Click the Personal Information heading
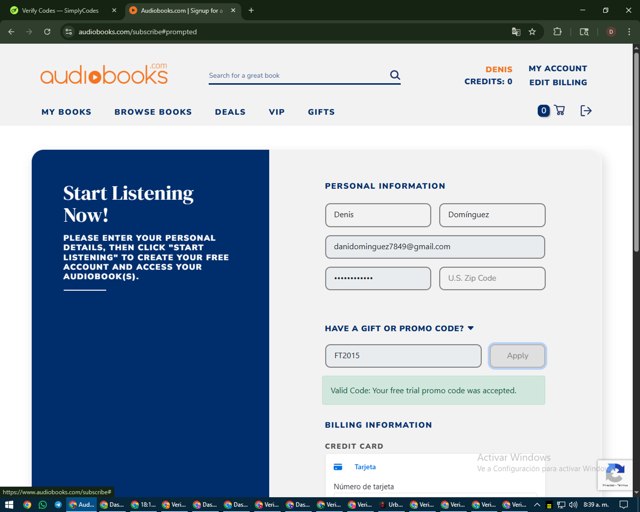640x512 pixels. [x=385, y=186]
